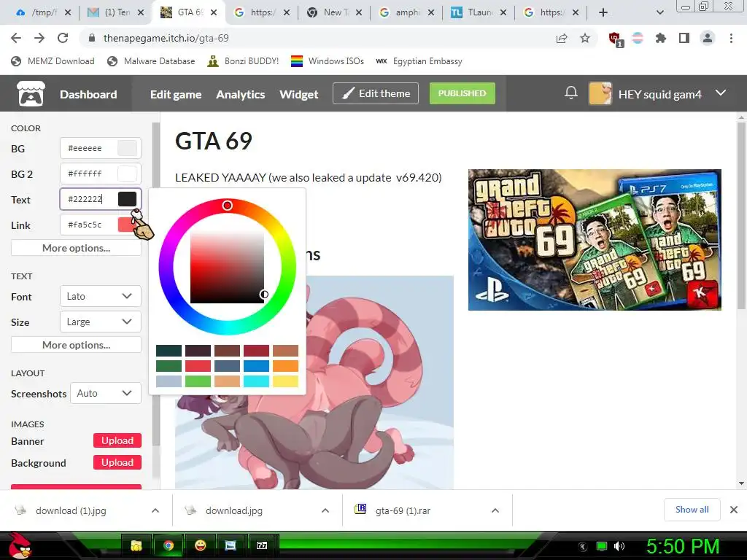Bookmark this page with star icon
The height and width of the screenshot is (560, 747).
coord(585,38)
